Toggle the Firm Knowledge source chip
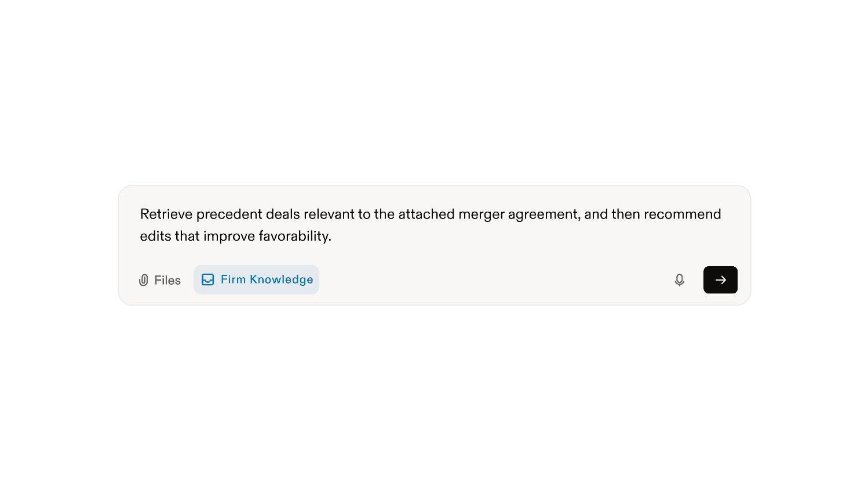 tap(256, 280)
